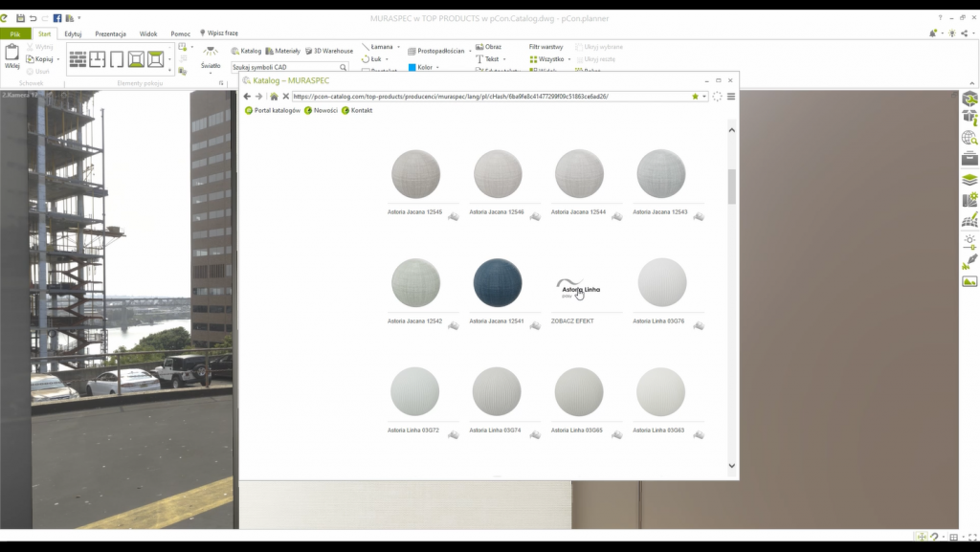Click the blue Kolor color swatch
This screenshot has width=980, height=552.
(412, 67)
